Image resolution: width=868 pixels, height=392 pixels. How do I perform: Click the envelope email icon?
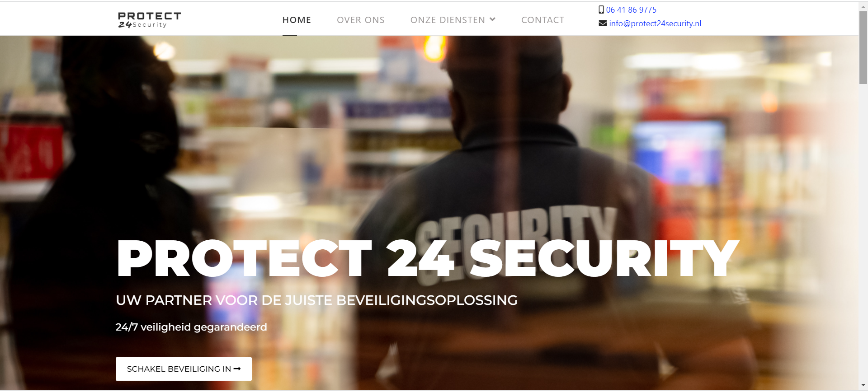coord(603,23)
